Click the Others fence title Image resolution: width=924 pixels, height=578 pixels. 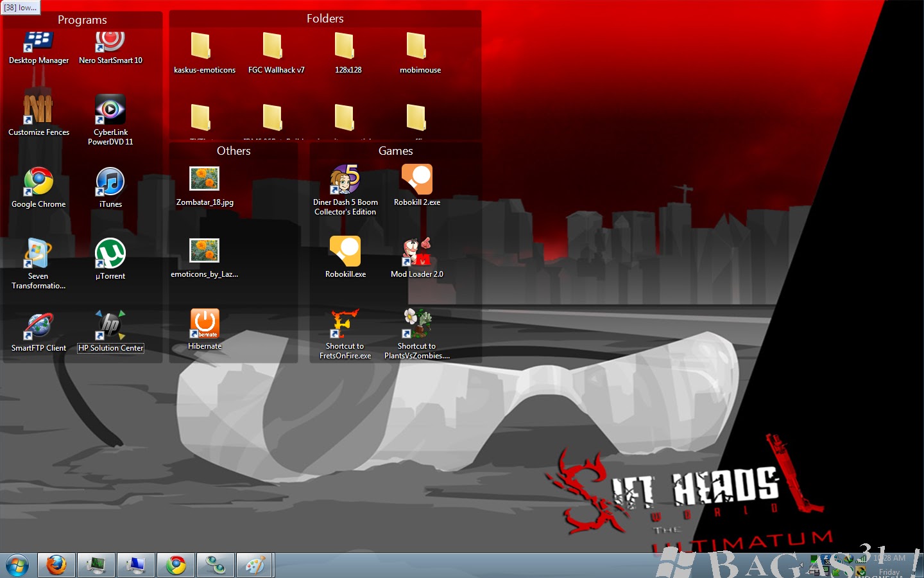234,151
